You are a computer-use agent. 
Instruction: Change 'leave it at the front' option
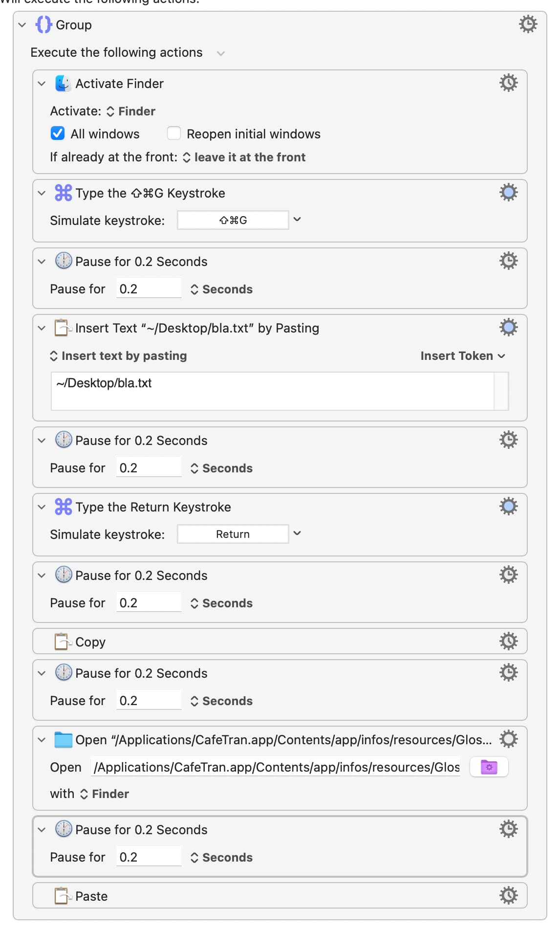(244, 157)
